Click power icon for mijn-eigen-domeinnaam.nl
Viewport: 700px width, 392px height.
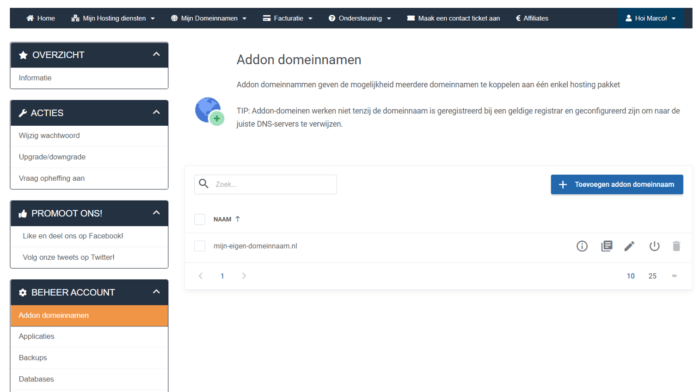click(654, 246)
